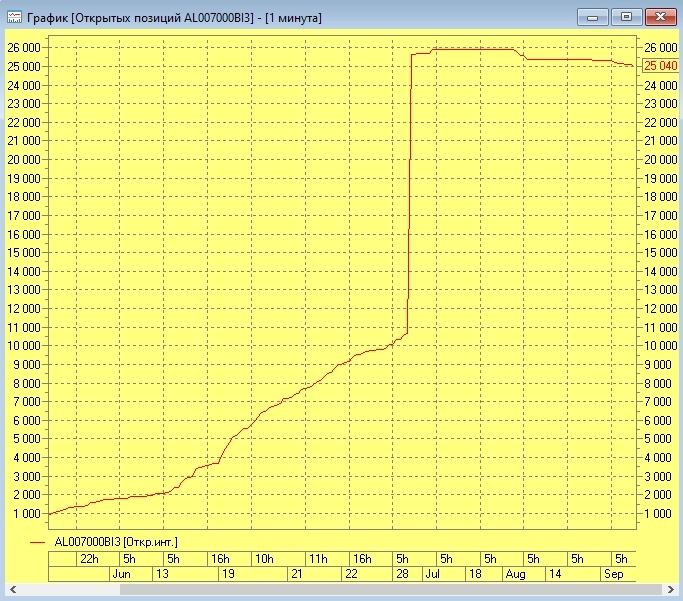Click the right arrow of horizontal scrollbar
Screen dimensions: 683x601
tap(670, 590)
